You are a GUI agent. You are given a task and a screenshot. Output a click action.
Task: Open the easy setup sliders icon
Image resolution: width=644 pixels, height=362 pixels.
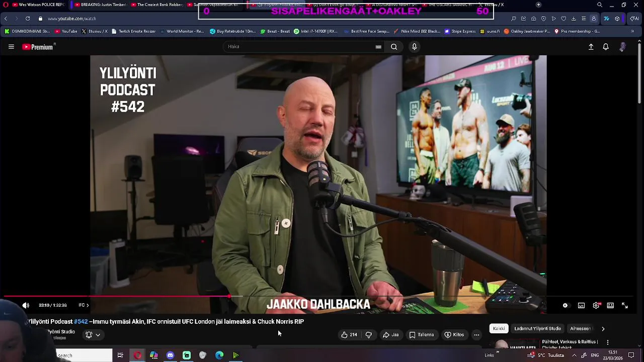click(x=584, y=19)
